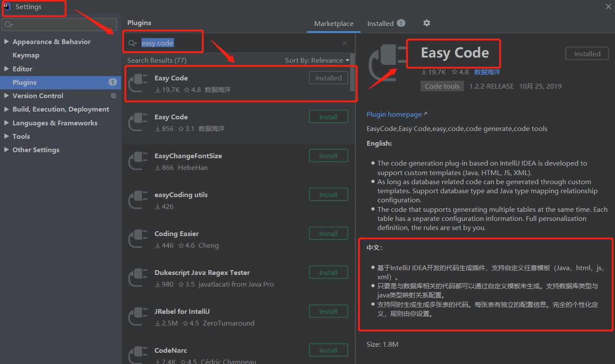Select Plugins in the settings sidebar
Viewport: 615px width, 364px height.
(x=61, y=82)
